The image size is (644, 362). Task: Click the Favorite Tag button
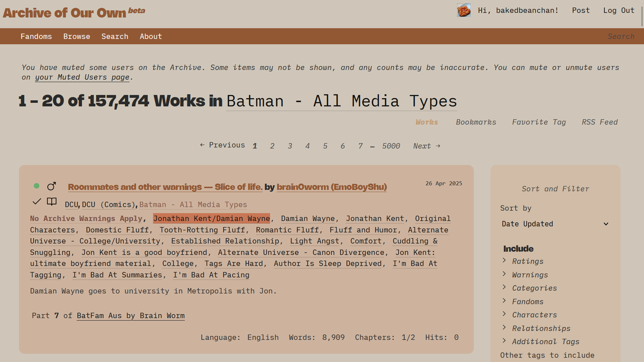coord(539,122)
